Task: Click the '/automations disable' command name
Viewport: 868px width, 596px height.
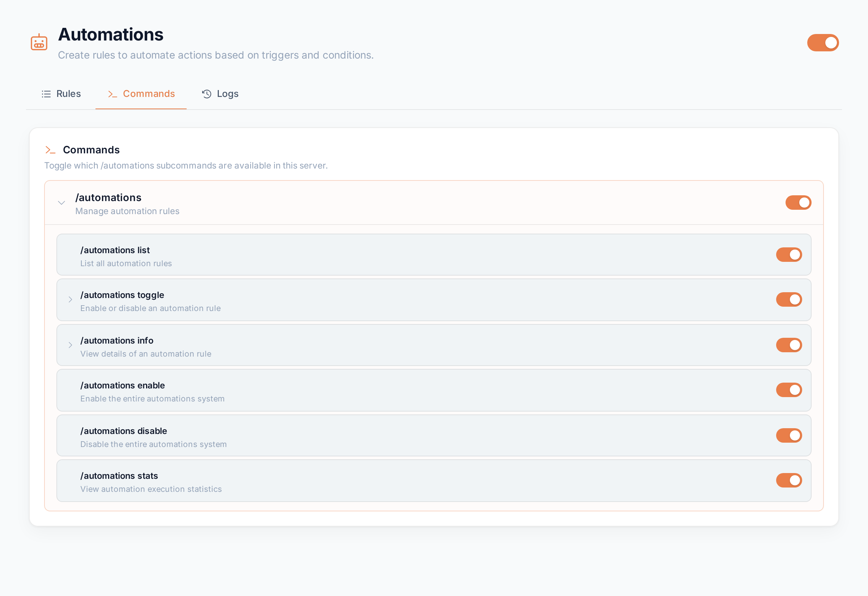Action: [x=124, y=431]
